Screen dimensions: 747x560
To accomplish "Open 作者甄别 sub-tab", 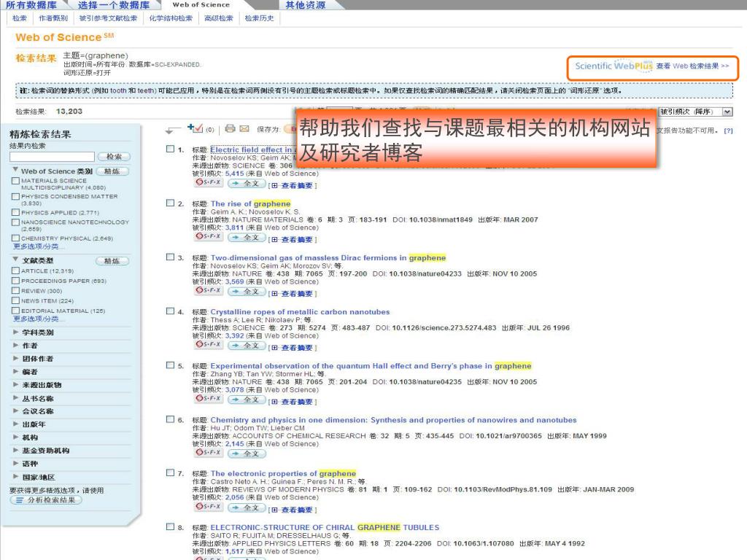I will pyautogui.click(x=53, y=18).
